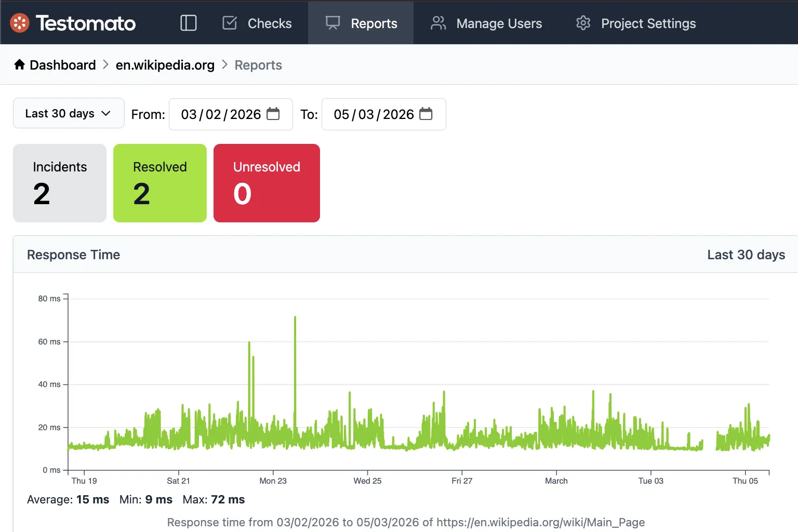Viewport: 798px width, 532px height.
Task: Open the sidebar panel toggle icon
Action: 188,23
